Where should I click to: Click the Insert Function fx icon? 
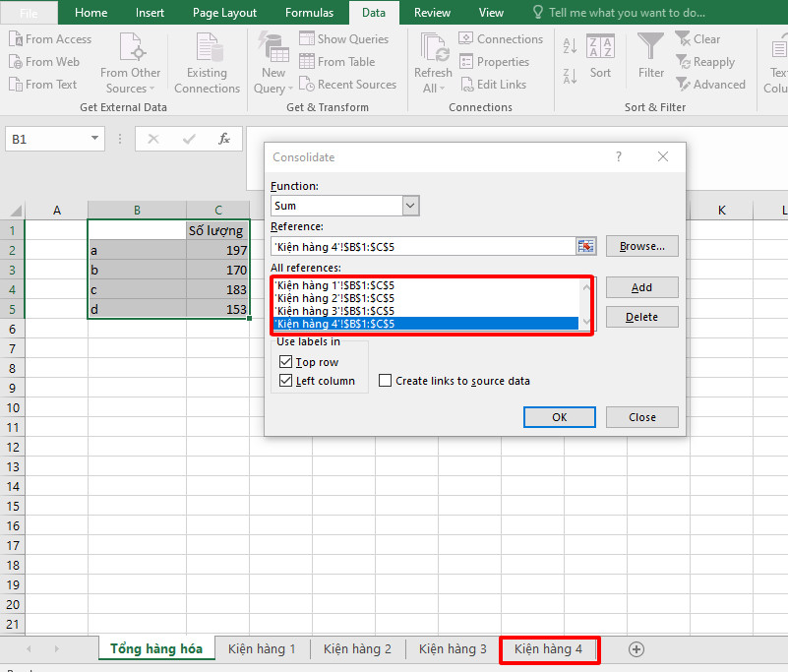[224, 139]
